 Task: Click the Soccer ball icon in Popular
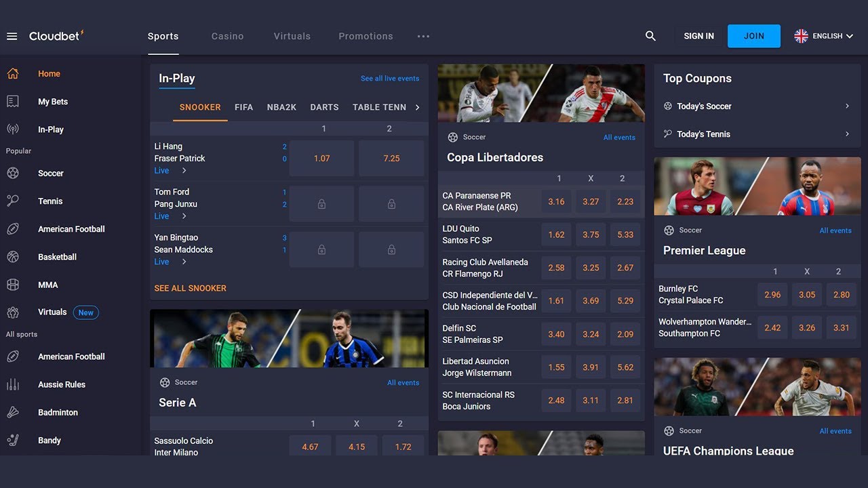coord(13,173)
